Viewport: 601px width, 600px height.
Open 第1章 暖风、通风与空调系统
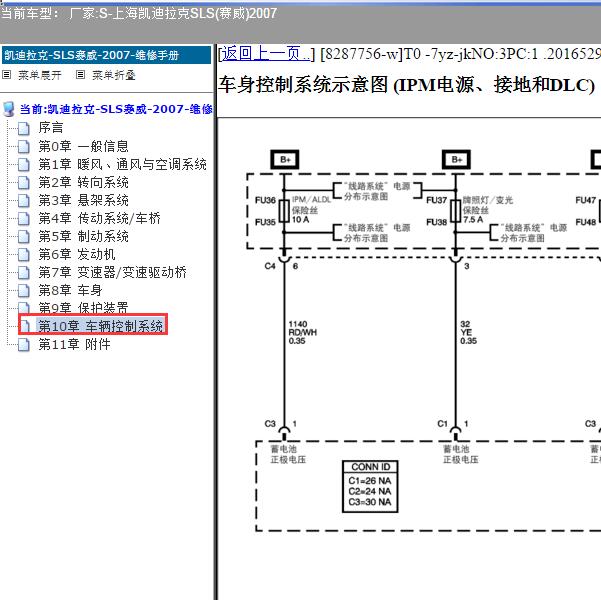[122, 164]
